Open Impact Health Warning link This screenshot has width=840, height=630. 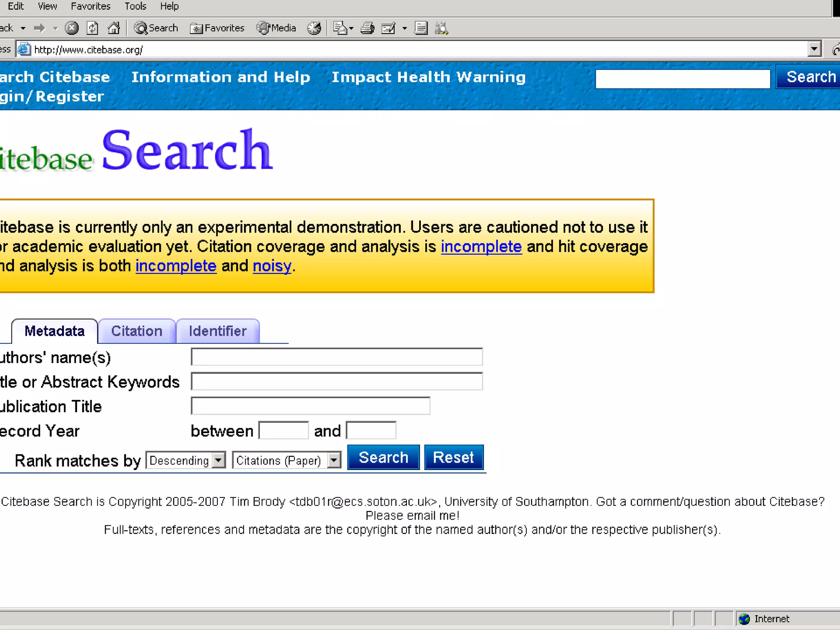pyautogui.click(x=429, y=77)
